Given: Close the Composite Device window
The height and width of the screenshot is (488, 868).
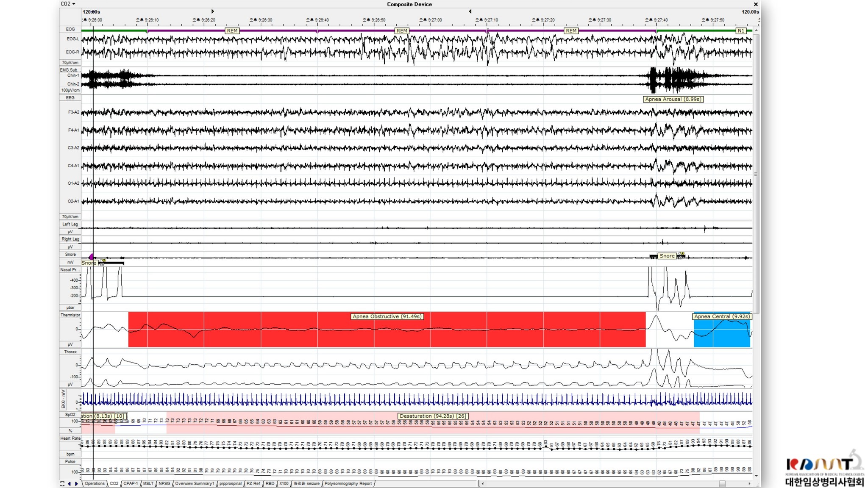Looking at the screenshot, I should point(755,4).
